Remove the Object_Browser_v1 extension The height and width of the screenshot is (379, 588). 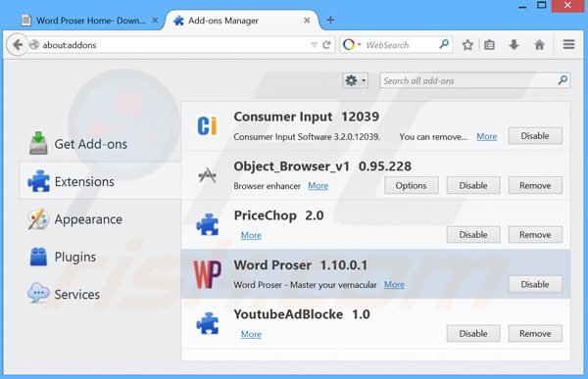pyautogui.click(x=535, y=185)
